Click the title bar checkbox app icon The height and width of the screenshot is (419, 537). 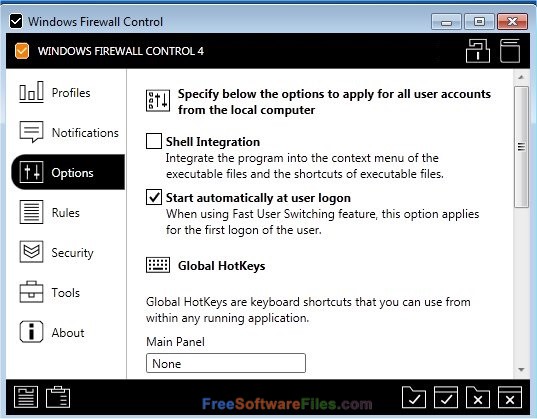(16, 21)
